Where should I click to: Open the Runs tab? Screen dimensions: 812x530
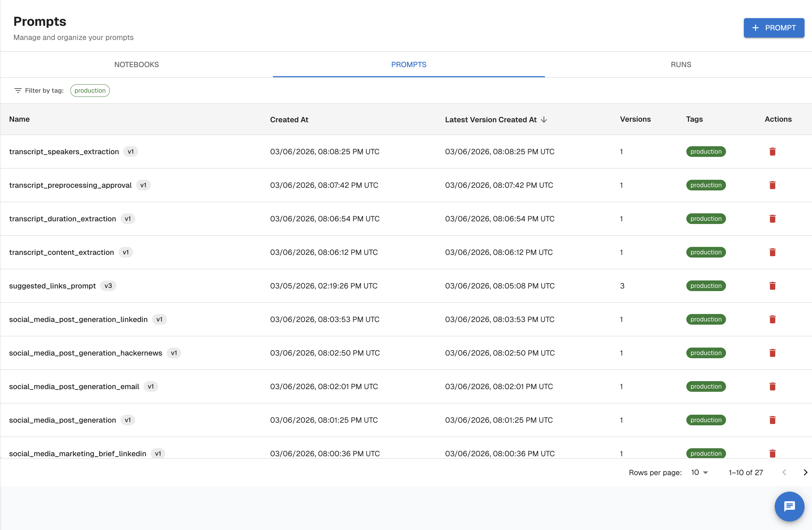point(681,64)
